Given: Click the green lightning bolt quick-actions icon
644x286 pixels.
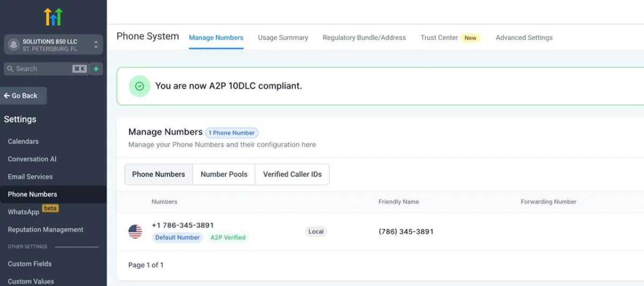Looking at the screenshot, I should (96, 69).
